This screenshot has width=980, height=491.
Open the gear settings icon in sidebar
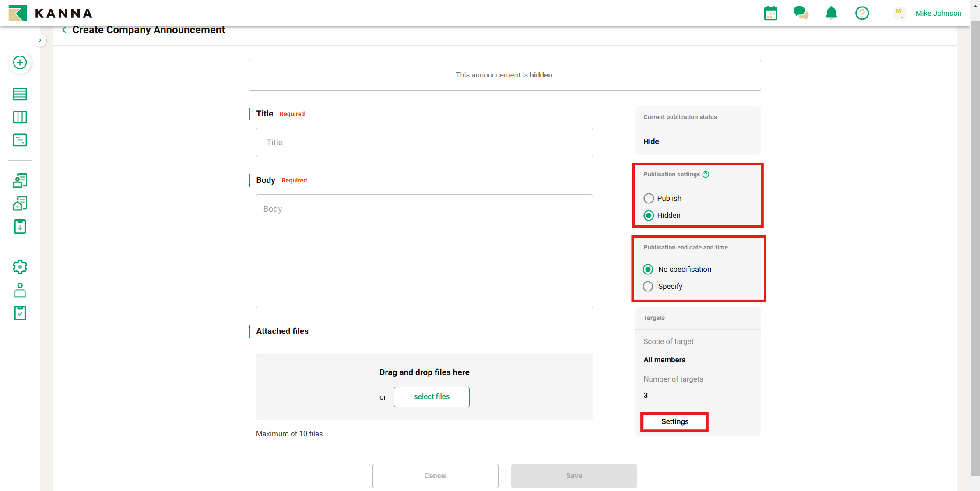(x=20, y=267)
